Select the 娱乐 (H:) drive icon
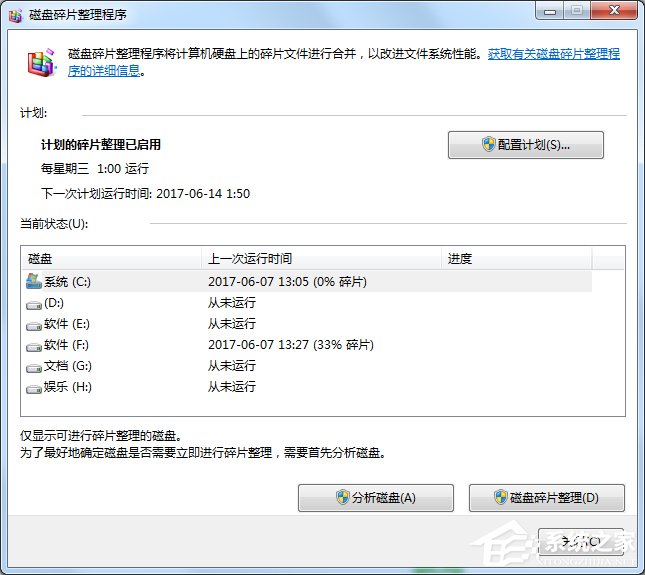 pos(33,387)
